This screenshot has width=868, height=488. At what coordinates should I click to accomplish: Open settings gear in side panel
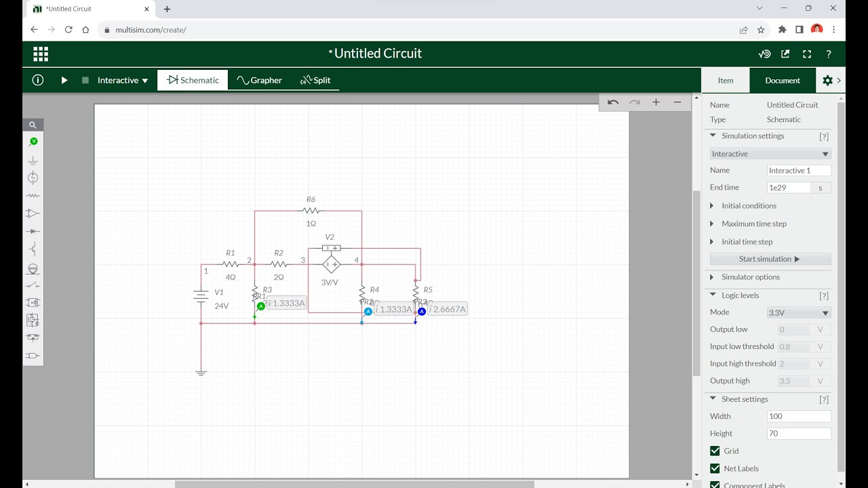827,80
